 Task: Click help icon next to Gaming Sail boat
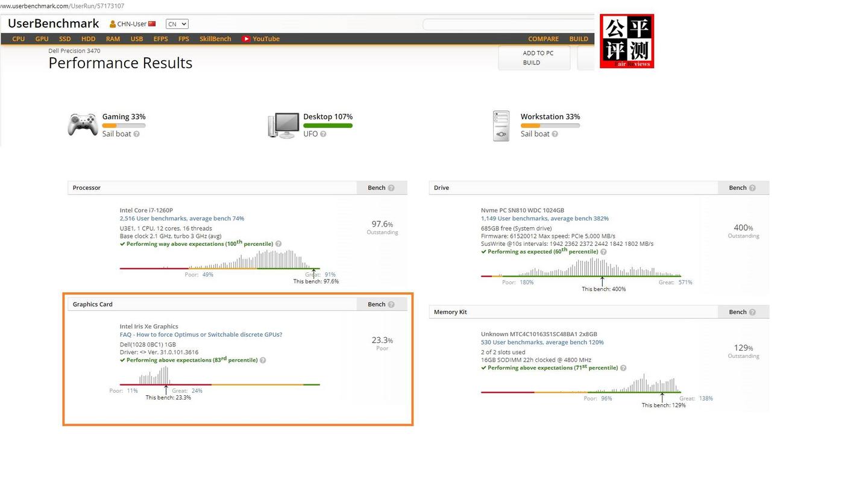(136, 134)
